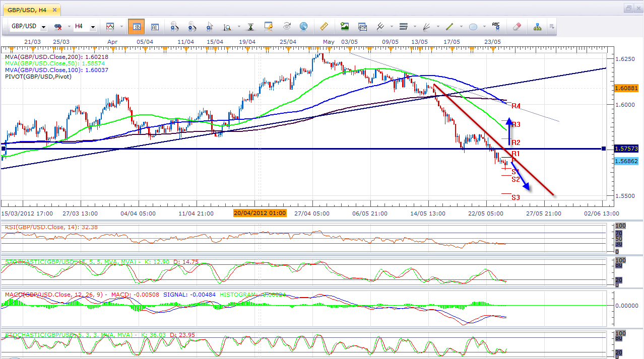The width and height of the screenshot is (644, 359).
Task: Select the RSI indicator label
Action: click(51, 227)
